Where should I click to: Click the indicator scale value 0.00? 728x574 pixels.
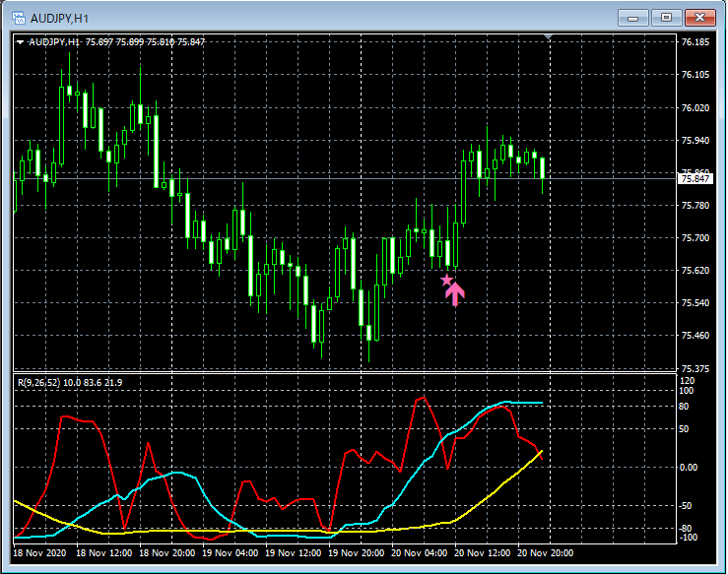692,468
